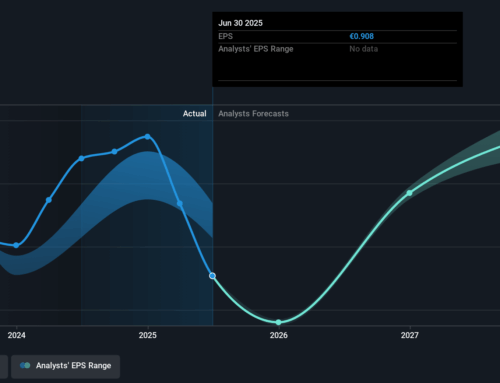Click the Jun 30 2025 tooltip date
The width and height of the screenshot is (500, 383).
click(x=240, y=23)
